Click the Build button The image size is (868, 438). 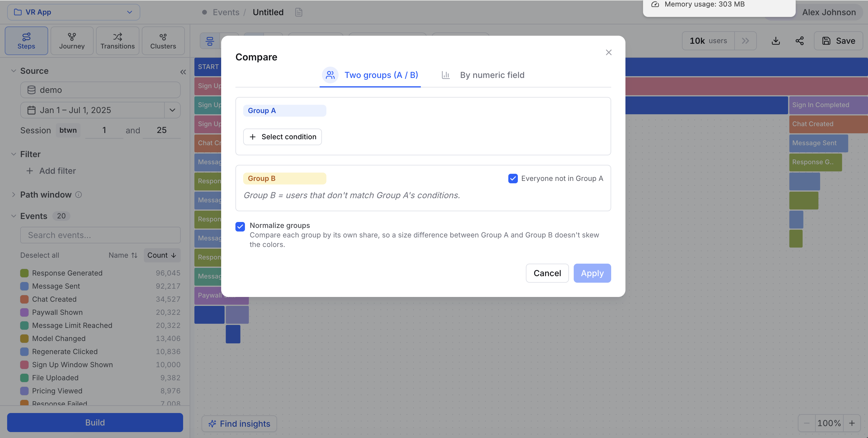click(x=95, y=423)
